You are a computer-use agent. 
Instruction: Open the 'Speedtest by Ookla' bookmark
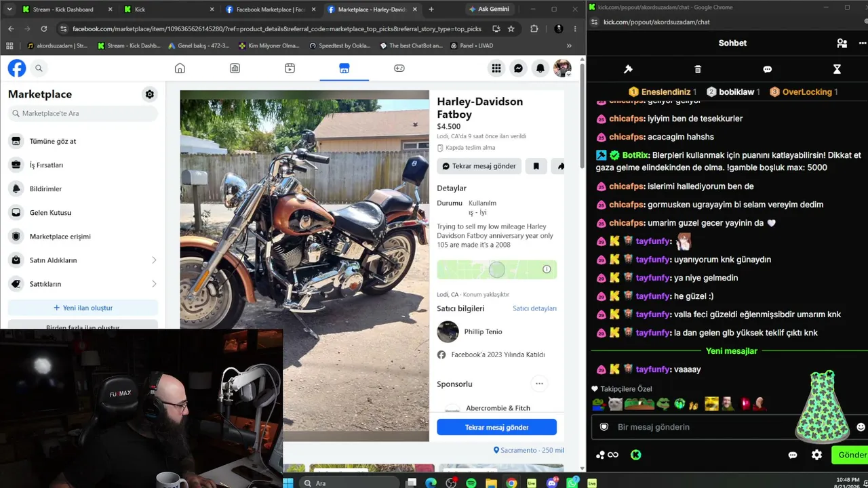click(x=340, y=45)
